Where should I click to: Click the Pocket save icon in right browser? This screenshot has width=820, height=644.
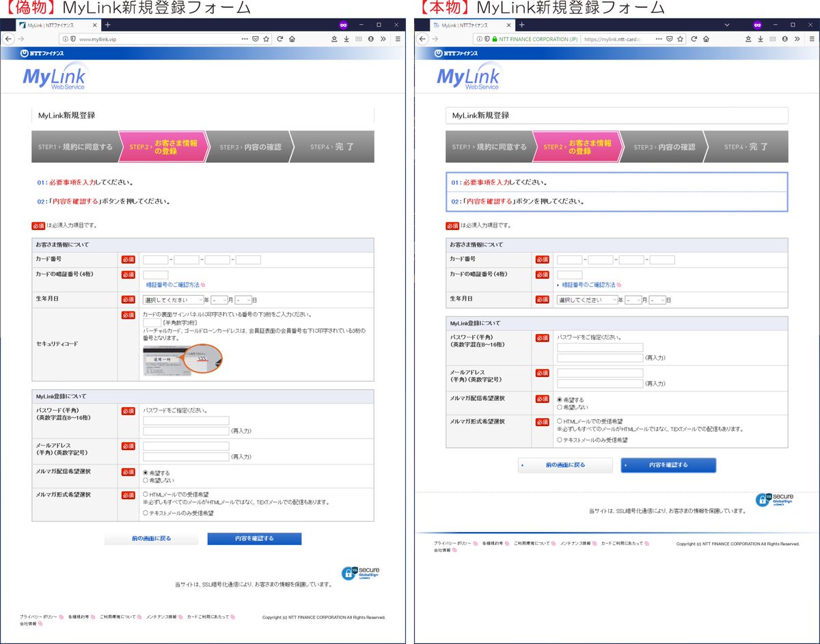[x=670, y=39]
